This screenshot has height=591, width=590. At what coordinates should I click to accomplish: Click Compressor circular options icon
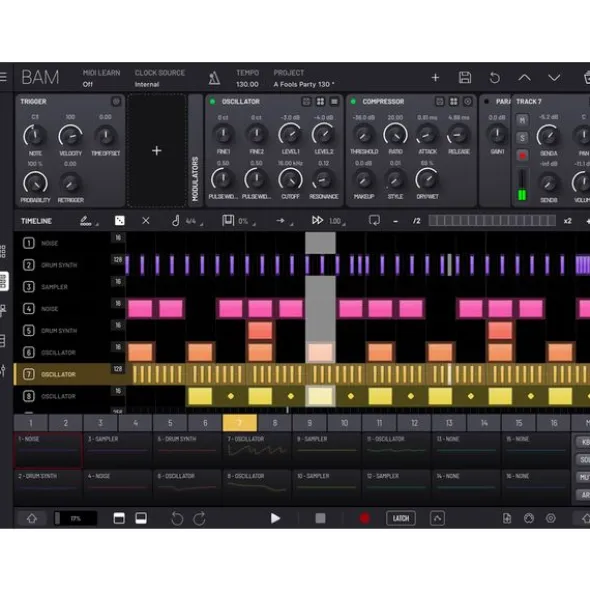point(467,101)
